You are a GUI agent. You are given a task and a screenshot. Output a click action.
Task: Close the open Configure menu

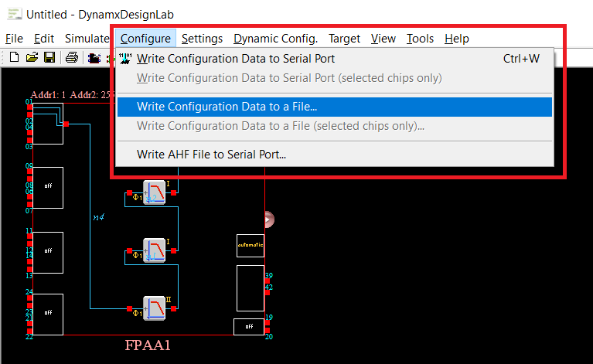[x=146, y=39]
